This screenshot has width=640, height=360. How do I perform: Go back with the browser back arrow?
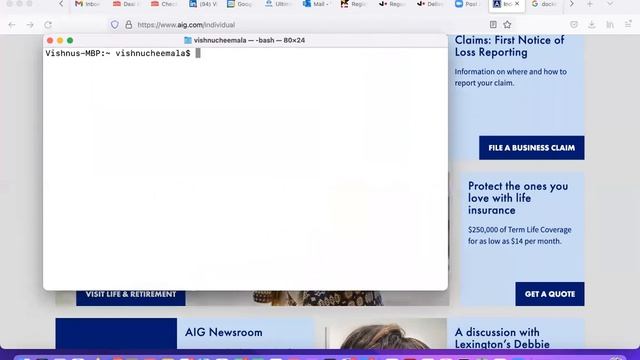click(x=12, y=25)
